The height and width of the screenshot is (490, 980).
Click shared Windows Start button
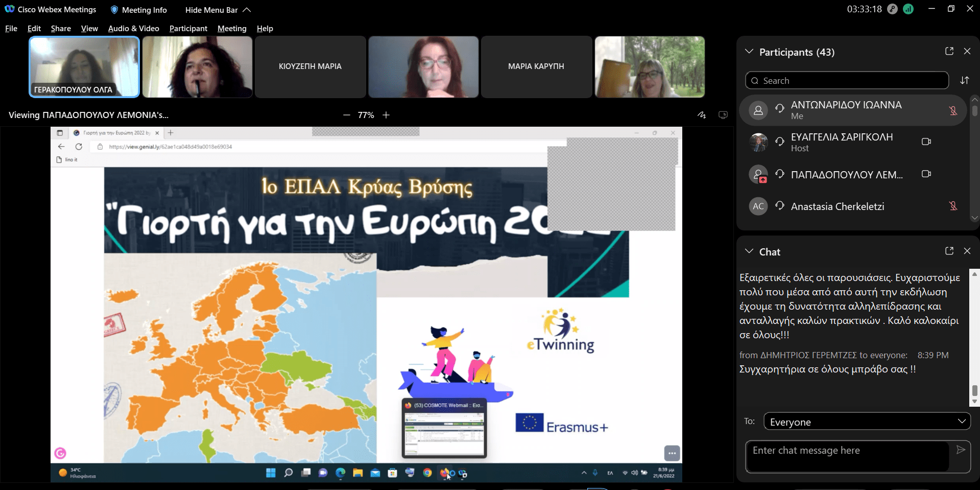(271, 473)
